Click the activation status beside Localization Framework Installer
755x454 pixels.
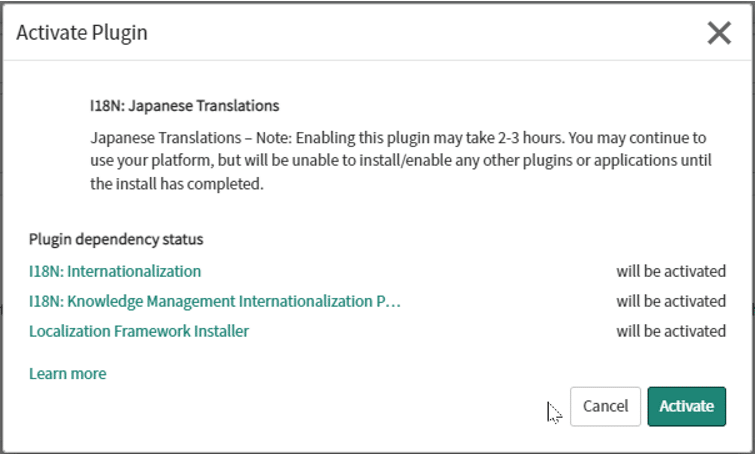(671, 331)
